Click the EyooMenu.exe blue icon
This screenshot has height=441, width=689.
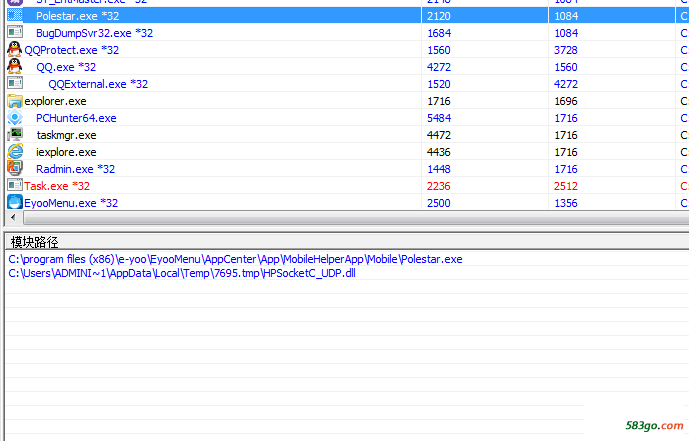point(15,202)
